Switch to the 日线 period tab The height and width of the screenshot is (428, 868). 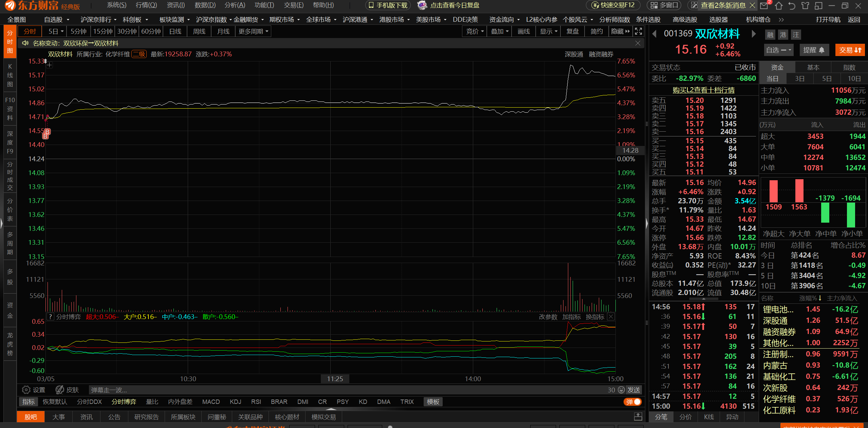[x=175, y=31]
